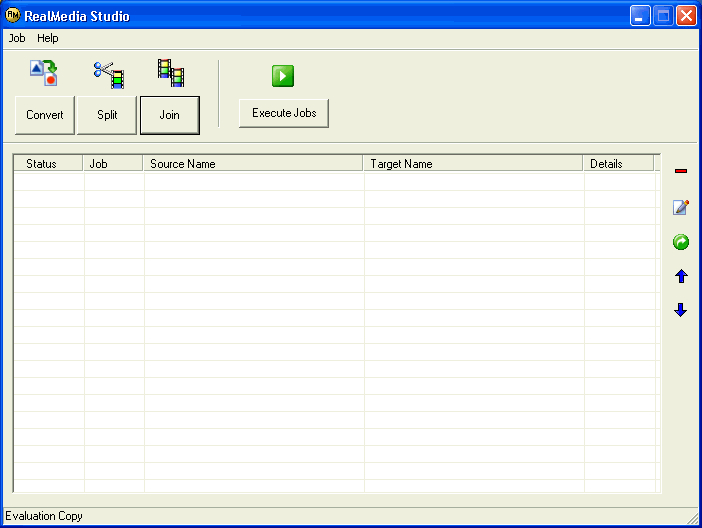Click the Target Name column header
This screenshot has width=702, height=528.
point(473,163)
